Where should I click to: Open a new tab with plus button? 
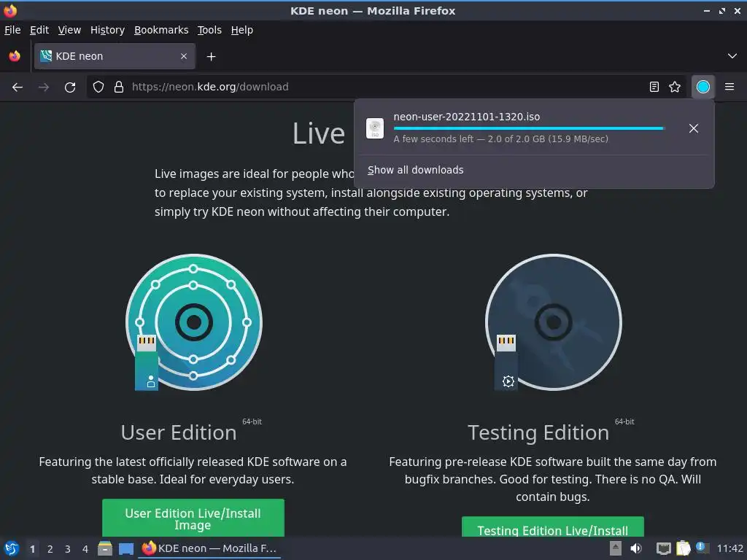pos(211,57)
